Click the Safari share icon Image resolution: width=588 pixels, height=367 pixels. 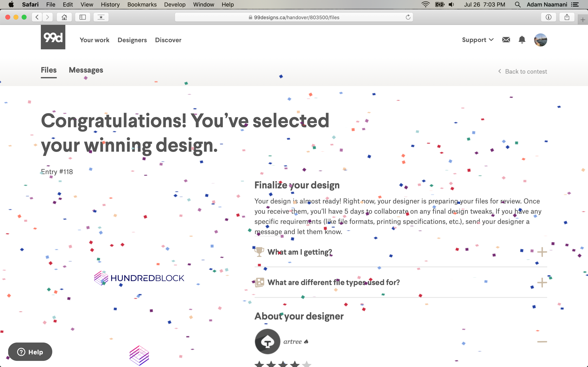(x=567, y=17)
